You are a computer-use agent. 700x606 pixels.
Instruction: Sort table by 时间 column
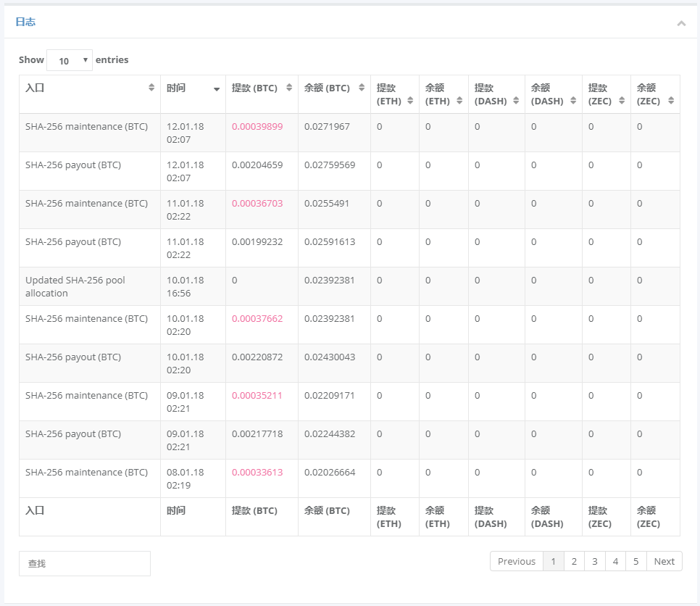tap(193, 94)
